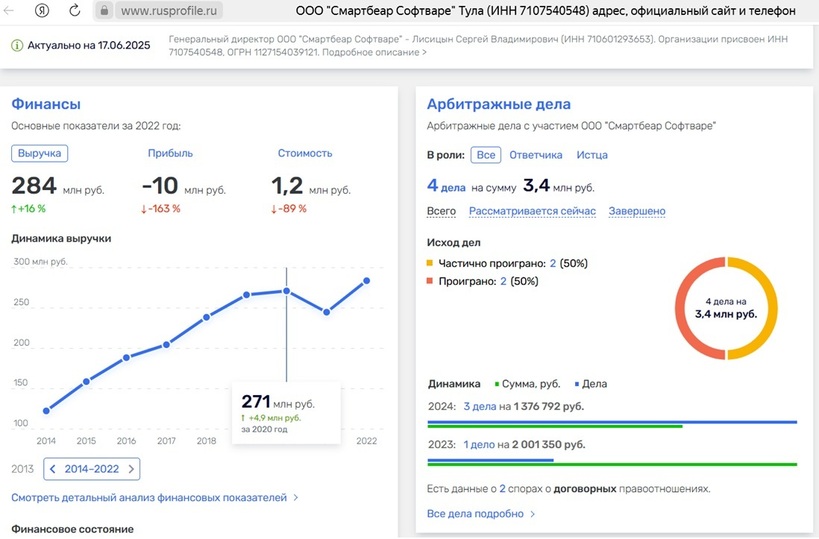The image size is (819, 539).
Task: Select the Выручка tab
Action: [x=40, y=153]
